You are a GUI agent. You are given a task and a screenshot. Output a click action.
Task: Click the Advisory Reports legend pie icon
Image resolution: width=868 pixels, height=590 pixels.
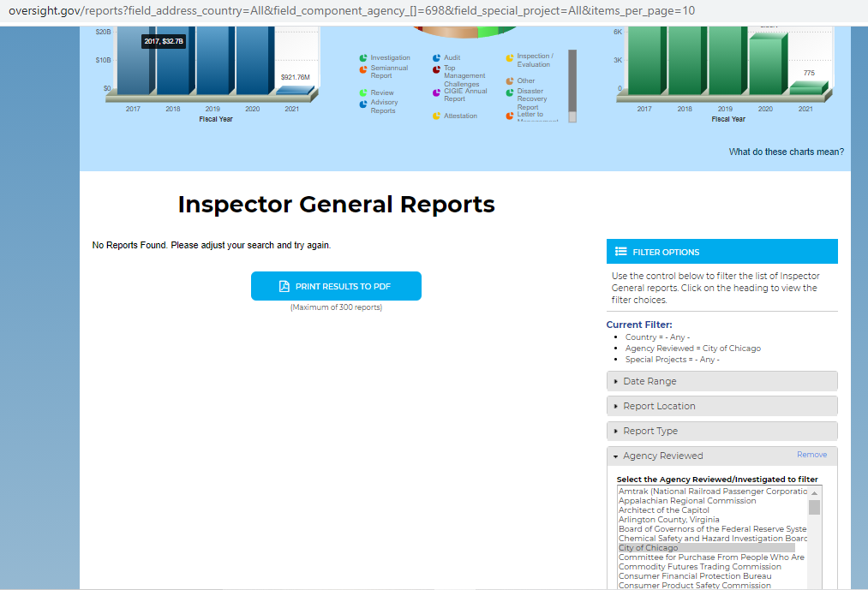click(363, 104)
